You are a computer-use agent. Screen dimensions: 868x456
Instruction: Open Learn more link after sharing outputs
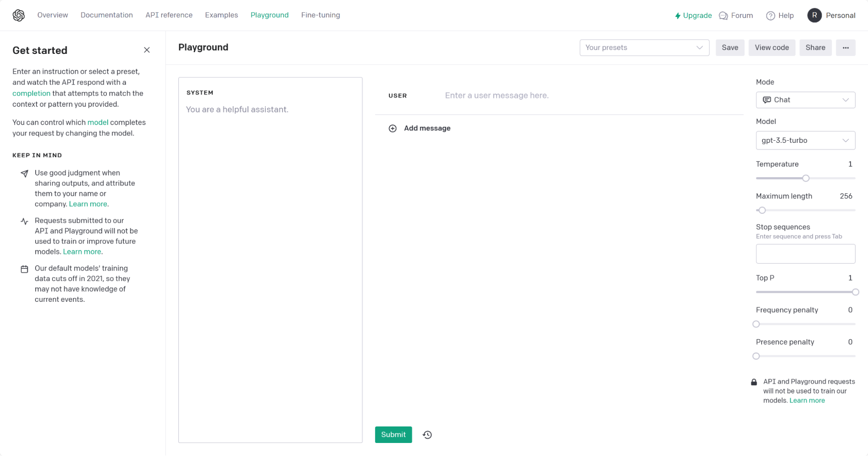click(88, 204)
